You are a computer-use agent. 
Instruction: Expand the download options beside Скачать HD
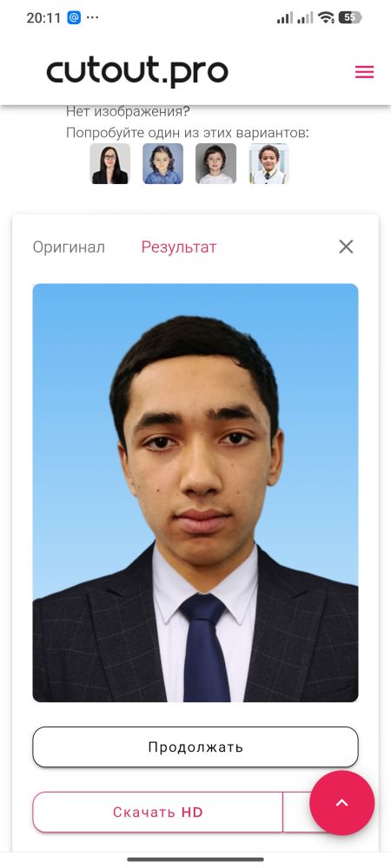coord(297,812)
